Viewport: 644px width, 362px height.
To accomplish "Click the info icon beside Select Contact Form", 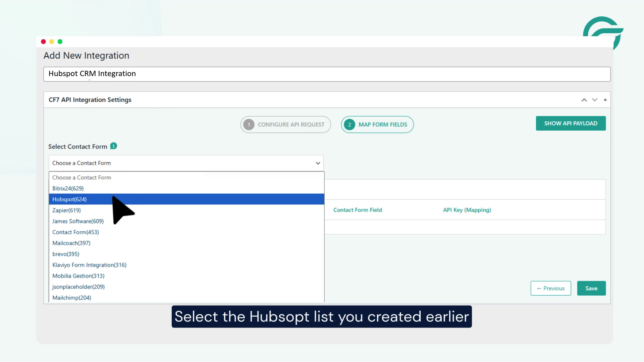I will tap(113, 146).
